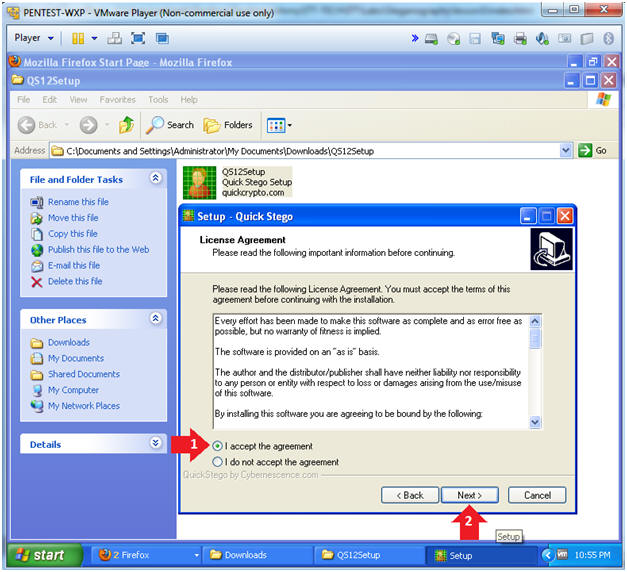Open the Player menu in VMware Player
The image size is (627, 572).
[x=34, y=38]
